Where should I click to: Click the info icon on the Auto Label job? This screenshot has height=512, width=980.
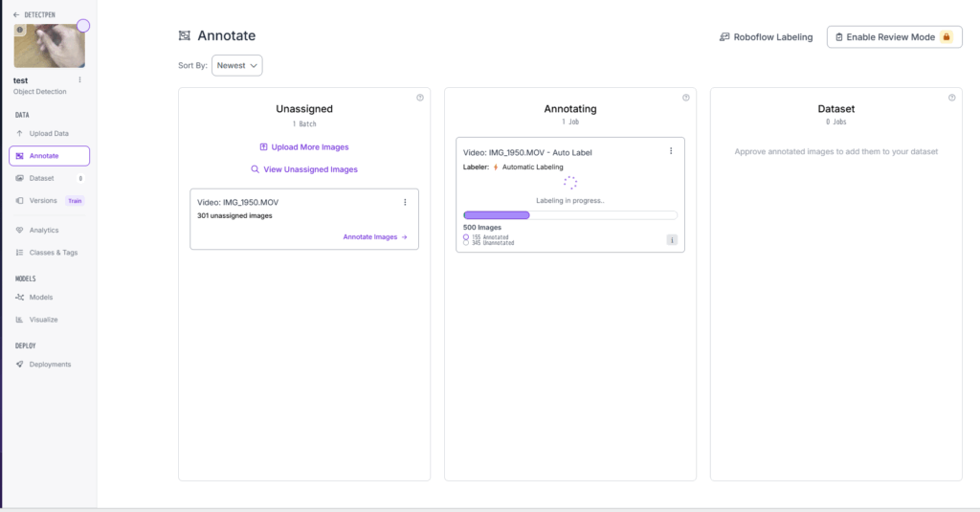coord(672,240)
